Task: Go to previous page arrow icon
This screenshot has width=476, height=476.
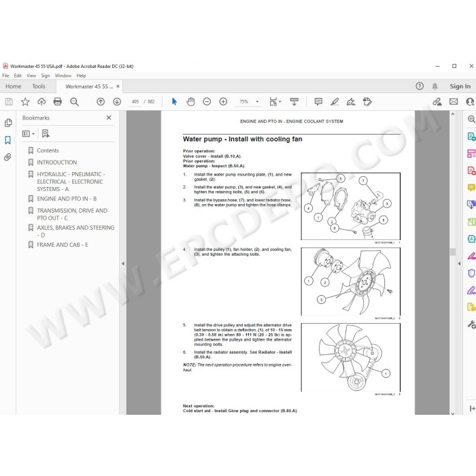Action: point(101,102)
